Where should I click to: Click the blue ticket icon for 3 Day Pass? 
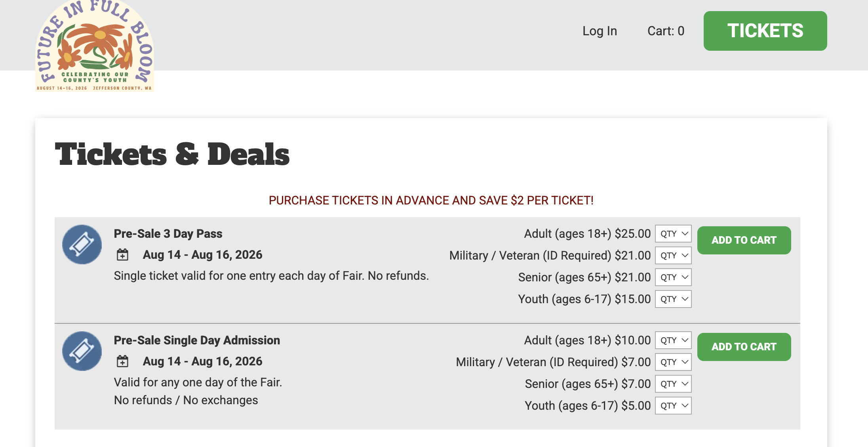(x=82, y=245)
